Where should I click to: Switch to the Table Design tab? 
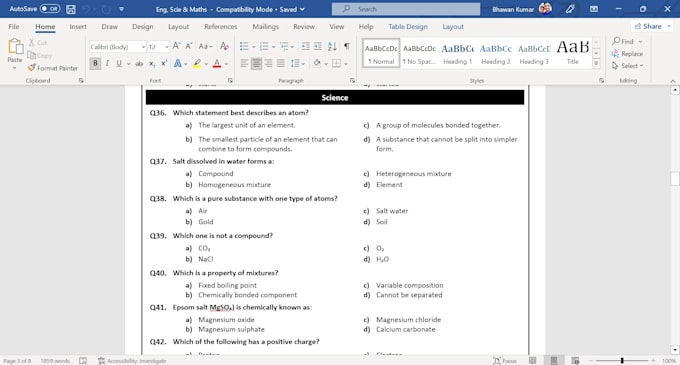click(x=408, y=26)
